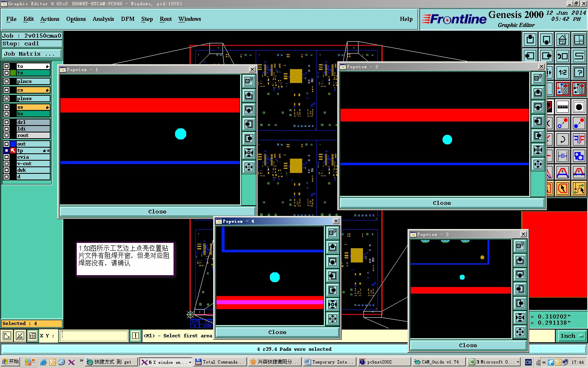
Task: Open the Help menu
Action: coord(406,19)
